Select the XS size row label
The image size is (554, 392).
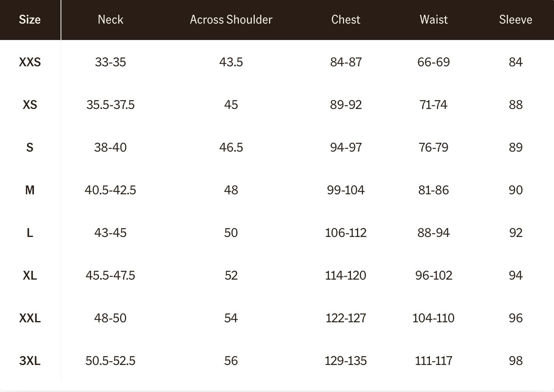coord(30,105)
